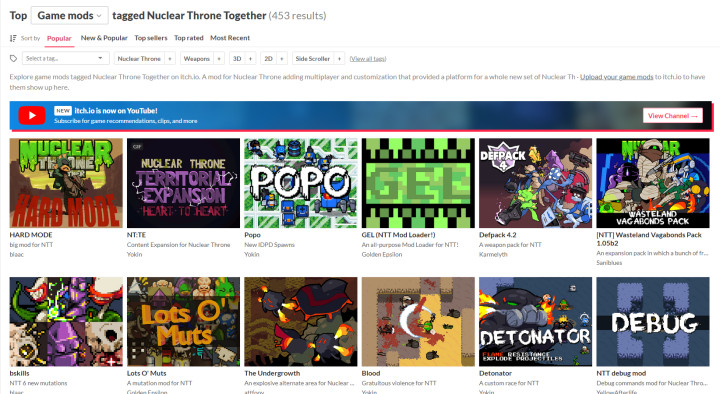Open The Undergrowth title link
The image size is (720, 394).
pyautogui.click(x=272, y=373)
